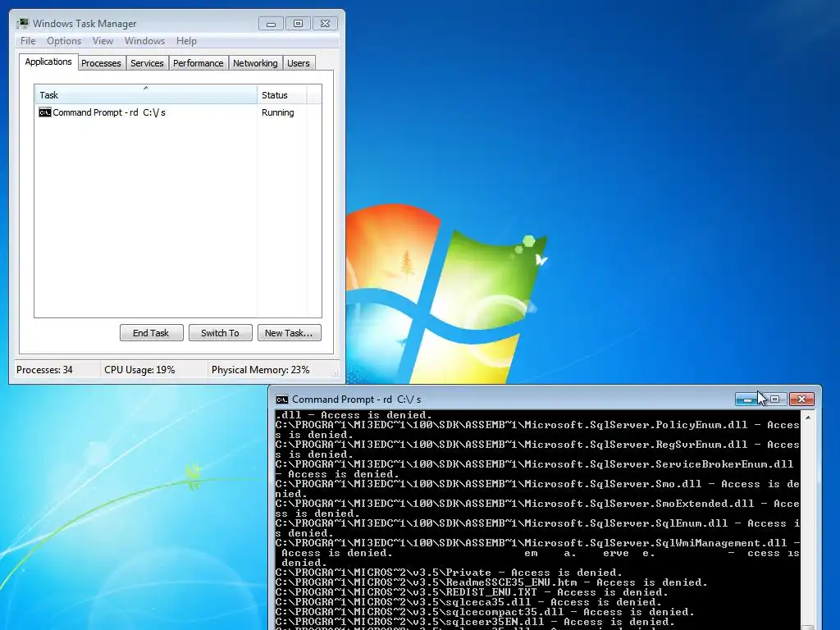Click the Running status cell
Image resolution: width=840 pixels, height=630 pixels.
(x=277, y=112)
